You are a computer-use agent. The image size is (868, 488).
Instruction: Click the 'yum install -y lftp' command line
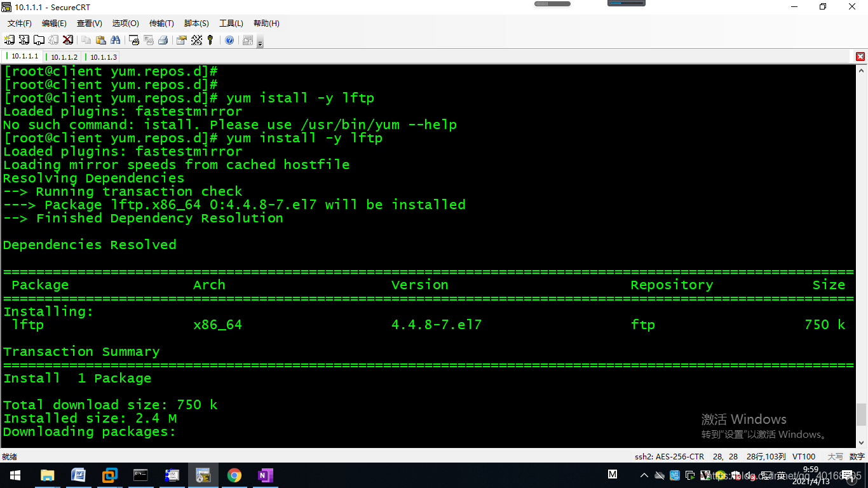click(x=304, y=138)
